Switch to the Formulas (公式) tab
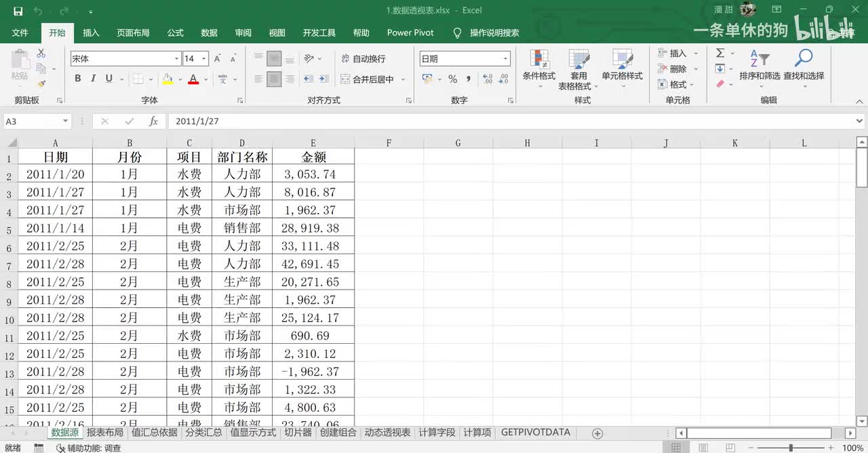The image size is (868, 453). coord(176,33)
